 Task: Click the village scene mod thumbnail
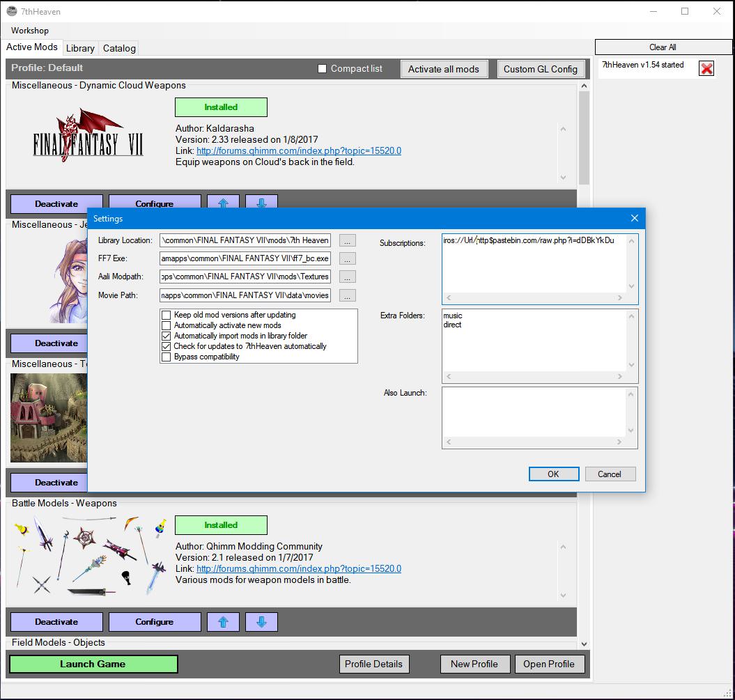(49, 417)
